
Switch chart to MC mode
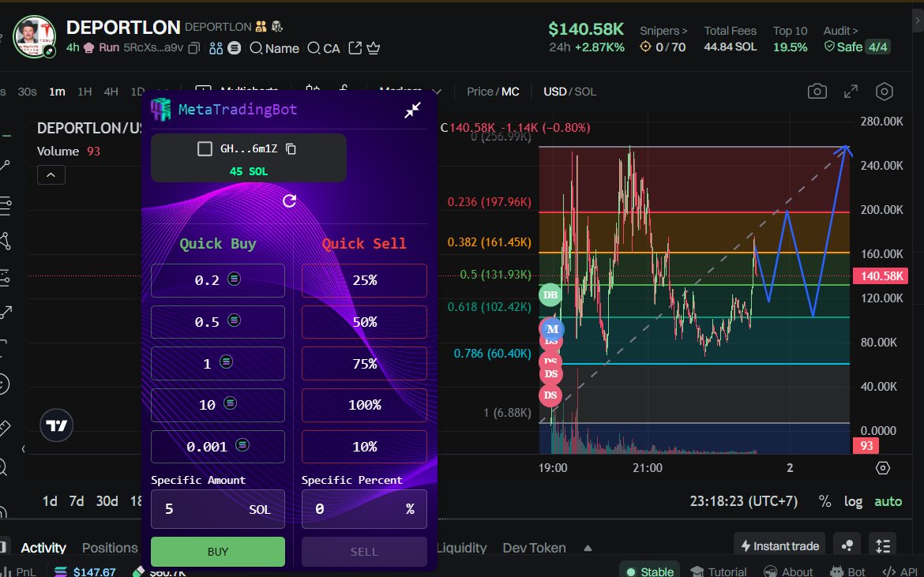click(x=510, y=92)
